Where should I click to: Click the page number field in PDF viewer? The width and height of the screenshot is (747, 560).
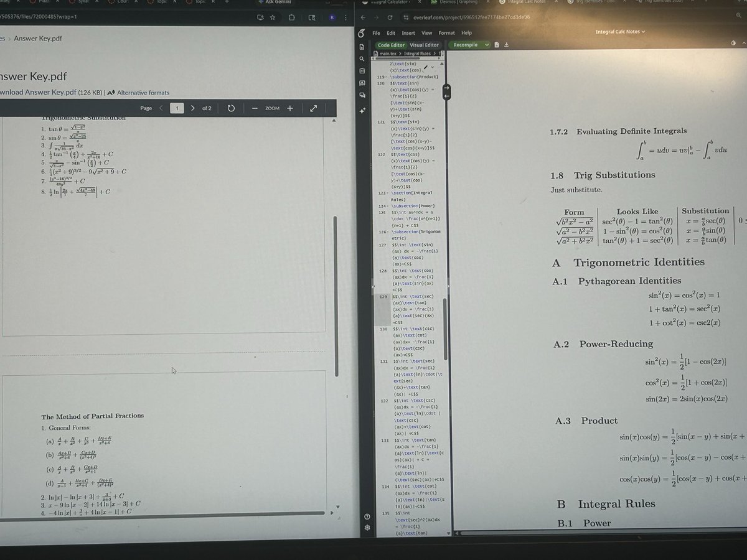click(178, 108)
